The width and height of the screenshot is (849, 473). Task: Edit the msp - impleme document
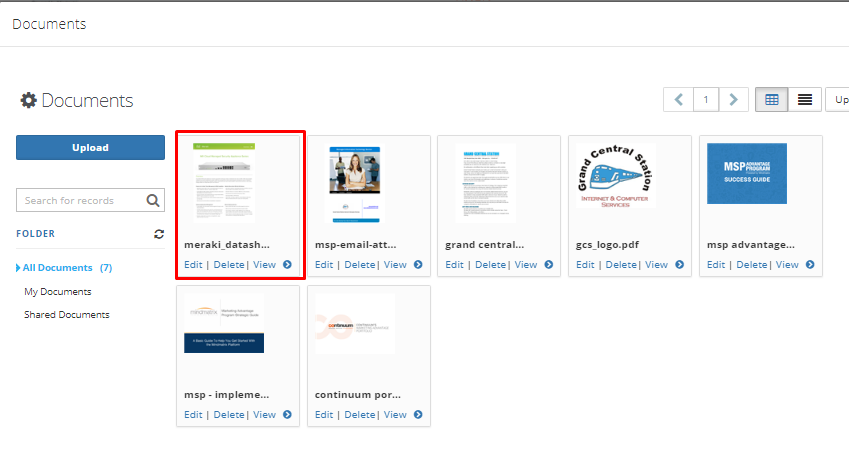[193, 415]
